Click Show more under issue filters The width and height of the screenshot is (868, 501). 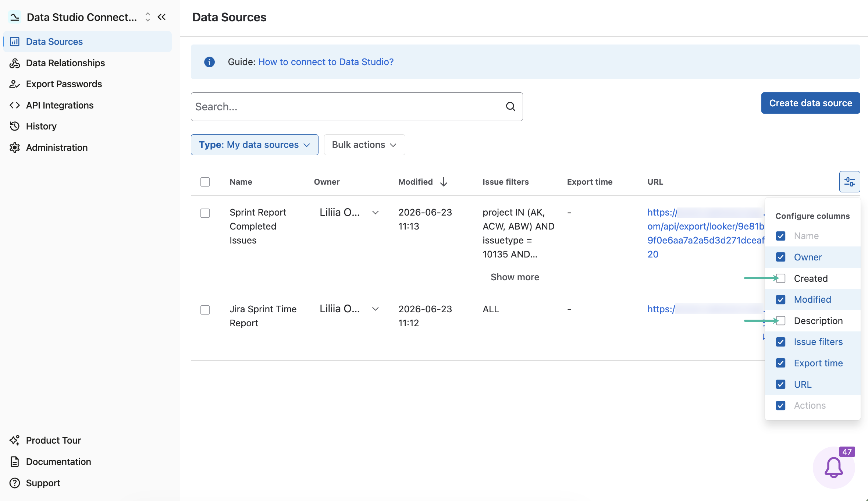515,277
